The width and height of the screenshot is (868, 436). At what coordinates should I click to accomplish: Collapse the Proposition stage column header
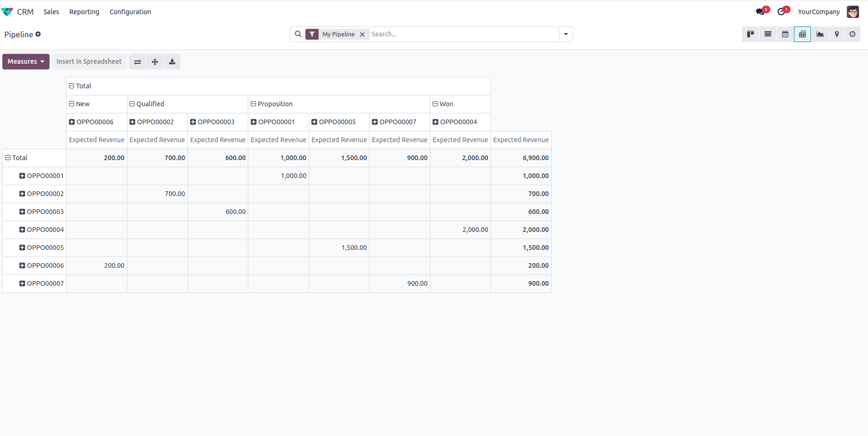[x=339, y=104]
